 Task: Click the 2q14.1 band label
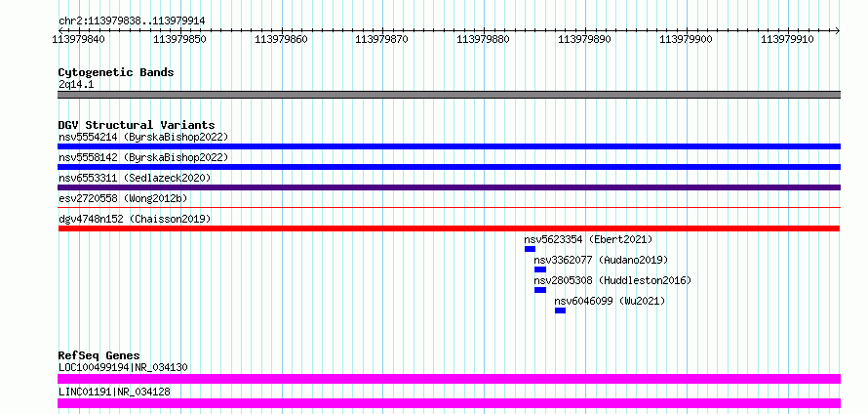[x=76, y=84]
